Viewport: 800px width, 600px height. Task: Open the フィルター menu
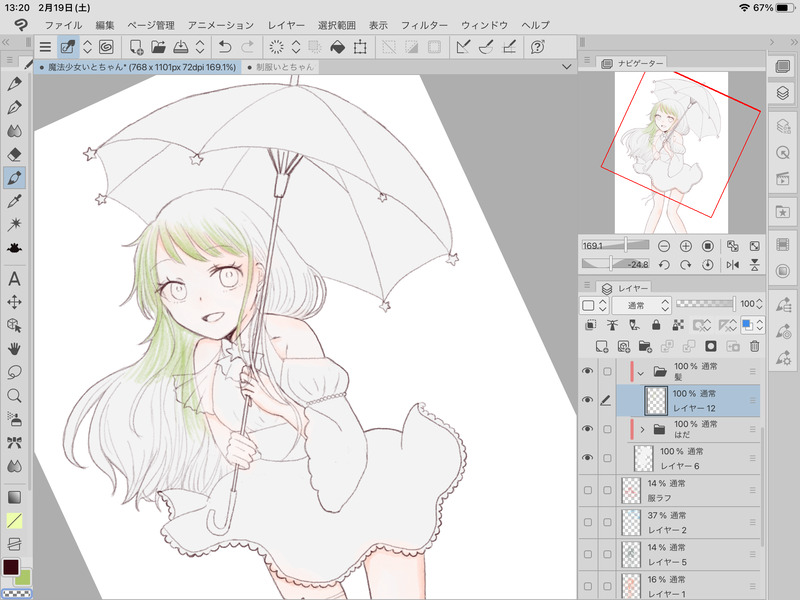pos(424,24)
